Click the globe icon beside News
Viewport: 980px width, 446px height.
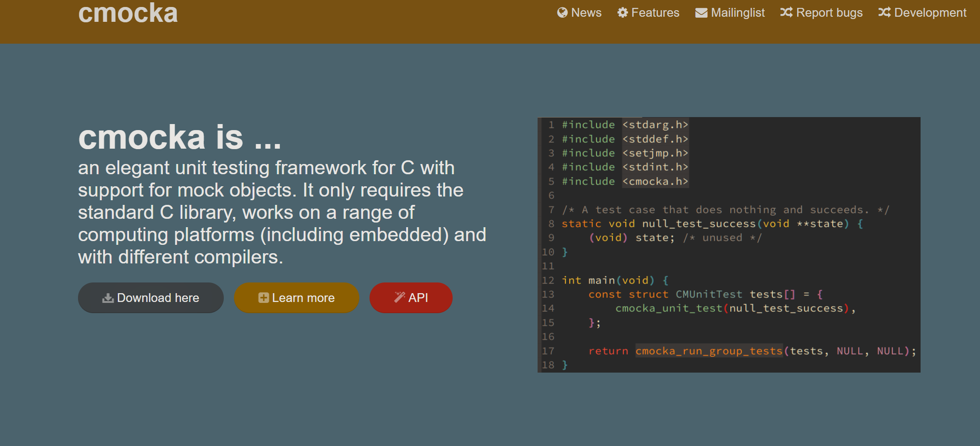562,13
